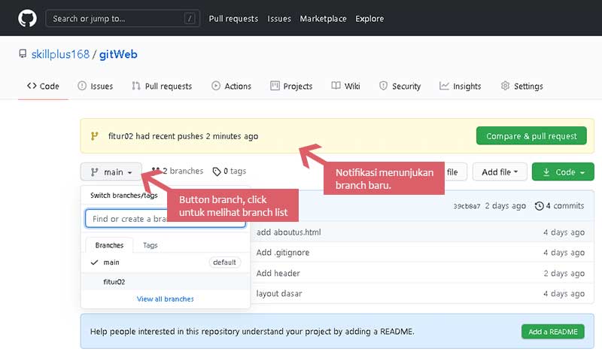Click the Compare & pull request button

pos(531,136)
